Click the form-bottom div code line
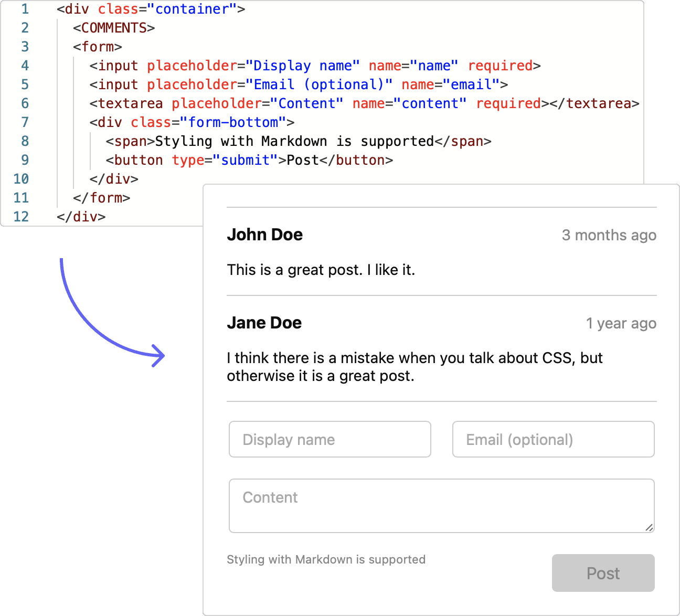Image resolution: width=680 pixels, height=616 pixels. point(192,122)
